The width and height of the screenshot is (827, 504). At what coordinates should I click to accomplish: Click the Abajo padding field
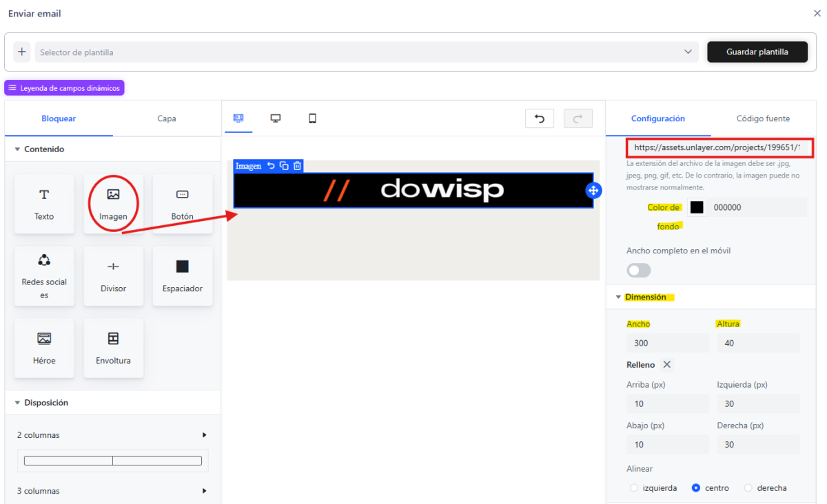click(668, 445)
